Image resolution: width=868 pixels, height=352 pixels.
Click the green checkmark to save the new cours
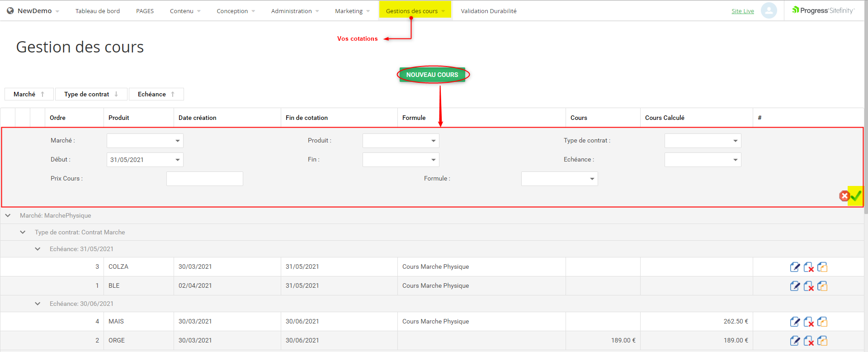pyautogui.click(x=856, y=196)
